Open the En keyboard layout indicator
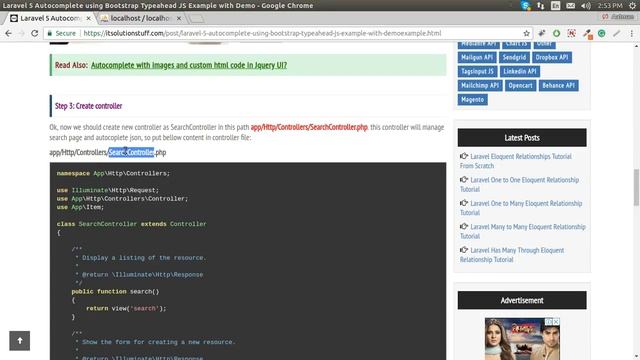 pyautogui.click(x=556, y=5)
